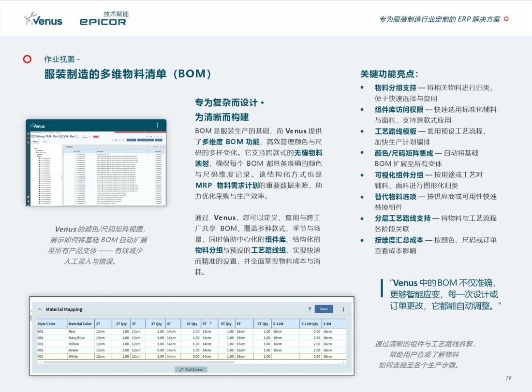
Task: Click the Navy Blue material color cell
Action: [81, 338]
